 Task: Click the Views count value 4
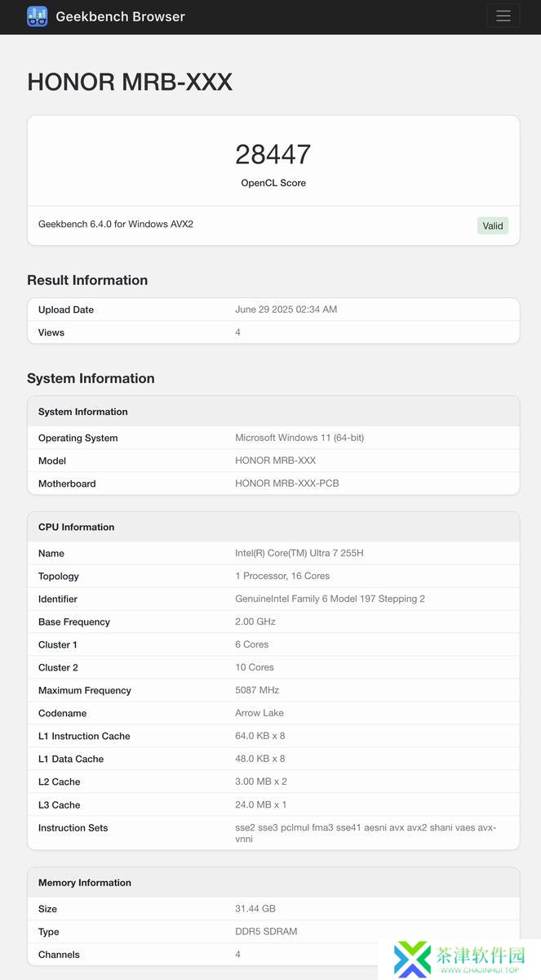click(x=238, y=332)
